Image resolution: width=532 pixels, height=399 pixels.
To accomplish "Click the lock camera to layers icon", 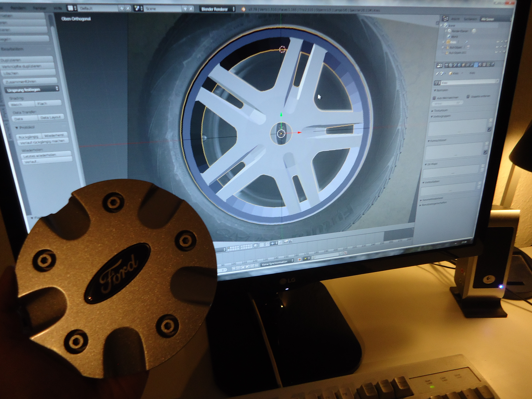I will (x=256, y=245).
